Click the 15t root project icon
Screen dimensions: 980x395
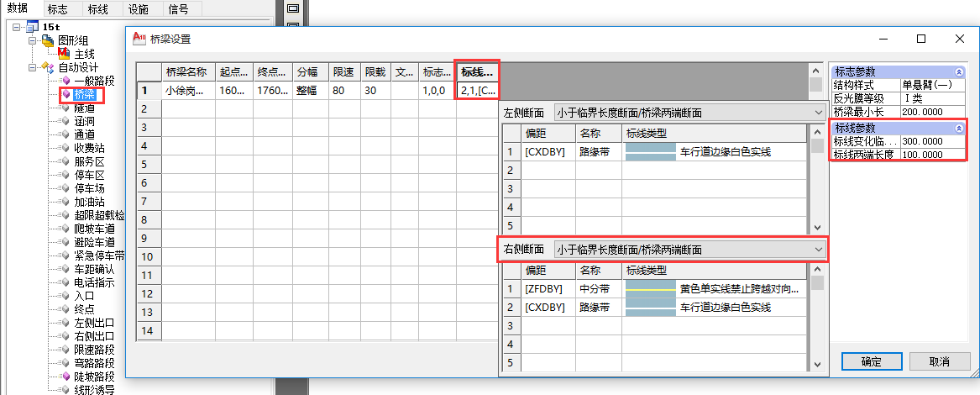tap(31, 27)
